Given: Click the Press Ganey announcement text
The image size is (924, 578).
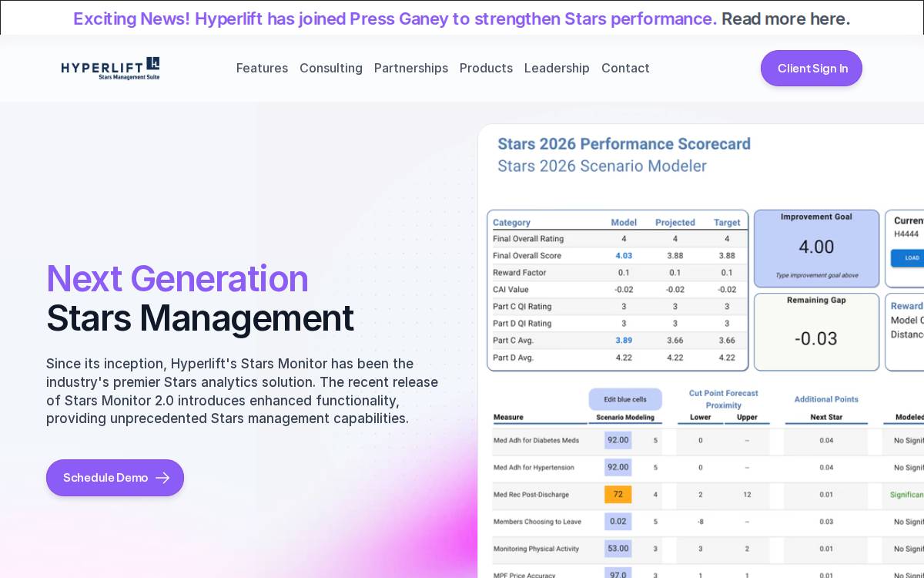Looking at the screenshot, I should click(395, 18).
